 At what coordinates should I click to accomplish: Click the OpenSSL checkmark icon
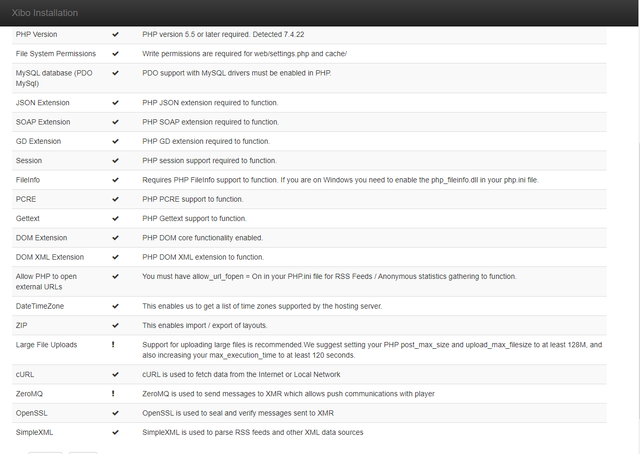point(116,413)
